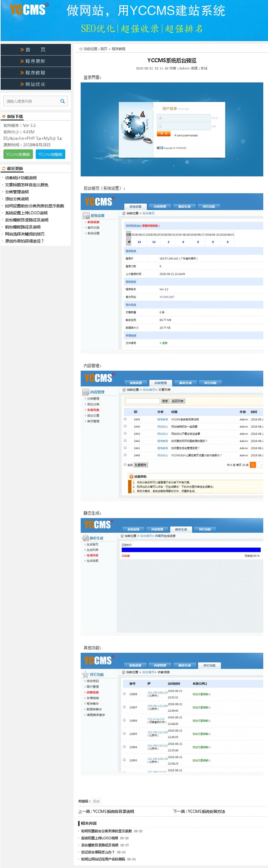Click the home icon in the breadcrumb
268x868 pixels.
coord(81,49)
